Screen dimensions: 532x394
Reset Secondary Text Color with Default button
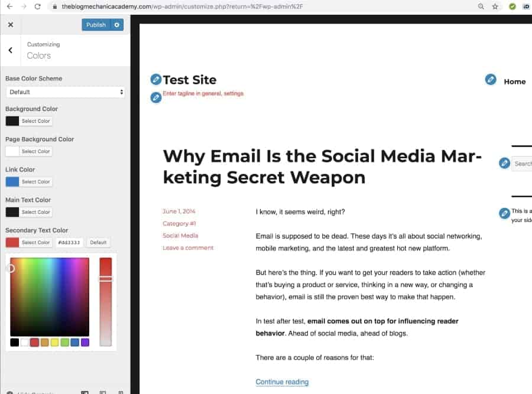pos(98,243)
